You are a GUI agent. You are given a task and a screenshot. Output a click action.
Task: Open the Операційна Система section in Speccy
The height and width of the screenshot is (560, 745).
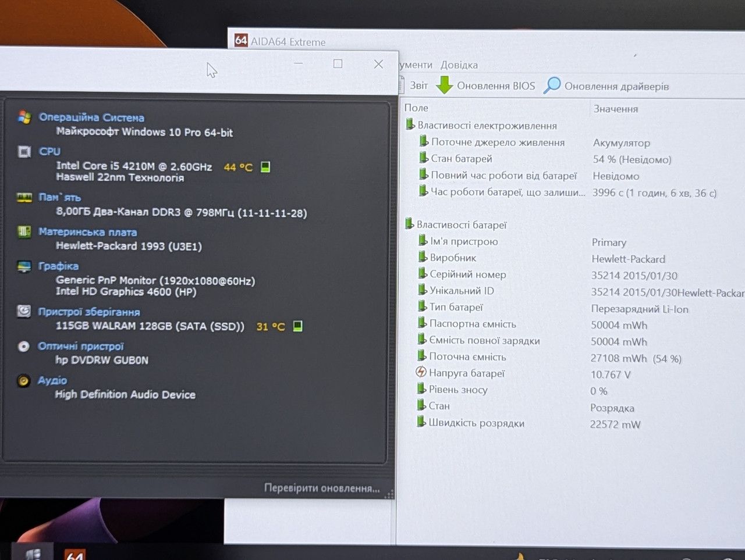click(91, 117)
